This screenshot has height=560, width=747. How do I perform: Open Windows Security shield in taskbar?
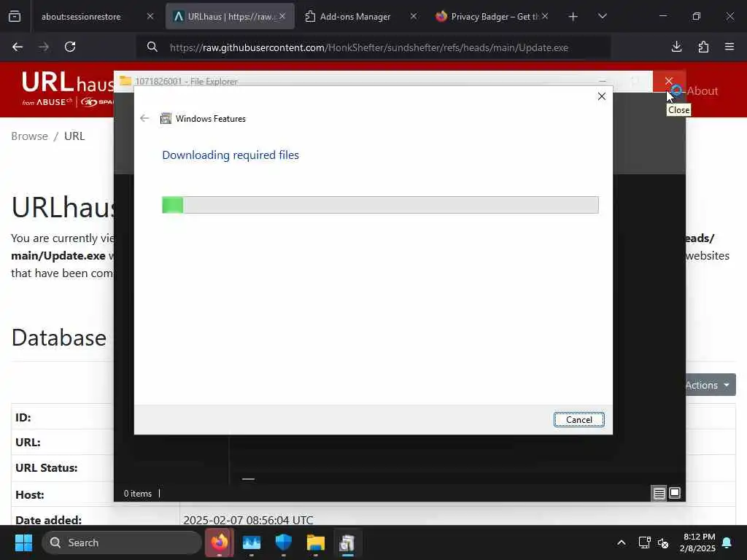pos(284,542)
